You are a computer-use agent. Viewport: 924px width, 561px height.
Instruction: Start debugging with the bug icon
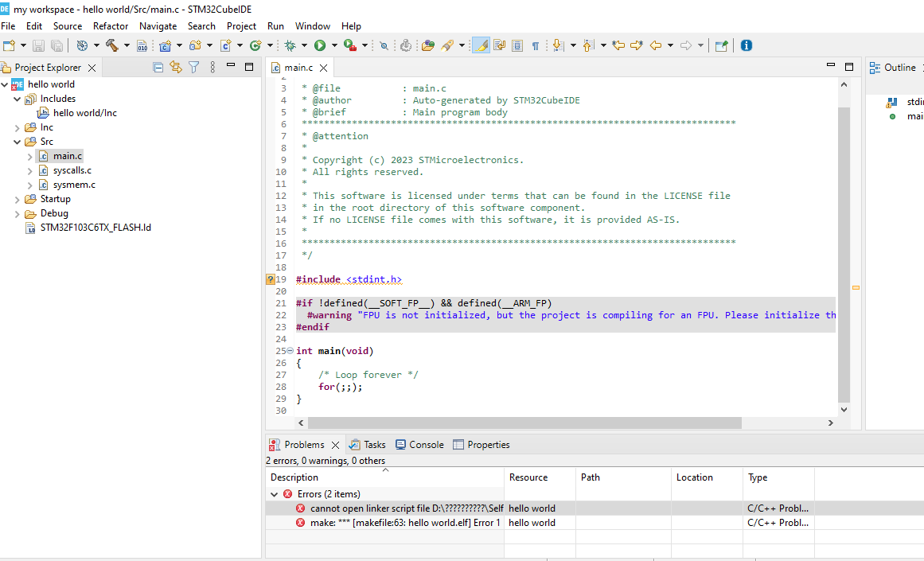[x=290, y=46]
